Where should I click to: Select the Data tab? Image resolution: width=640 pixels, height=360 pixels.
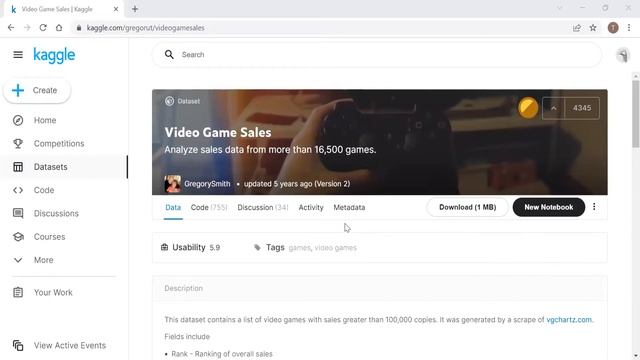(x=173, y=207)
